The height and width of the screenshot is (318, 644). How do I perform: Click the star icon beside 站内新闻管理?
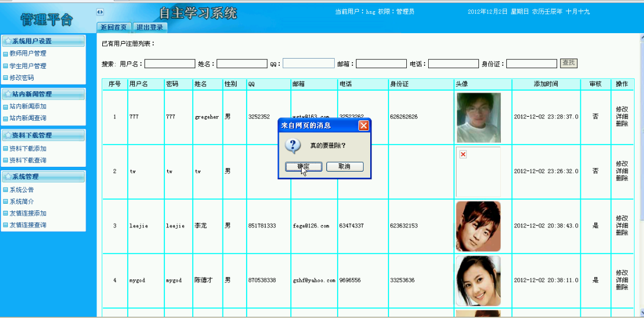pos(8,94)
